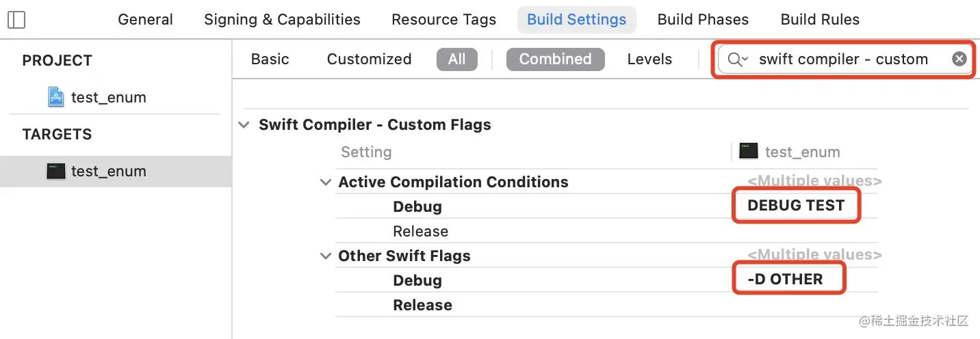Open the Signing & Capabilities tab
The width and height of the screenshot is (980, 339).
(x=282, y=20)
